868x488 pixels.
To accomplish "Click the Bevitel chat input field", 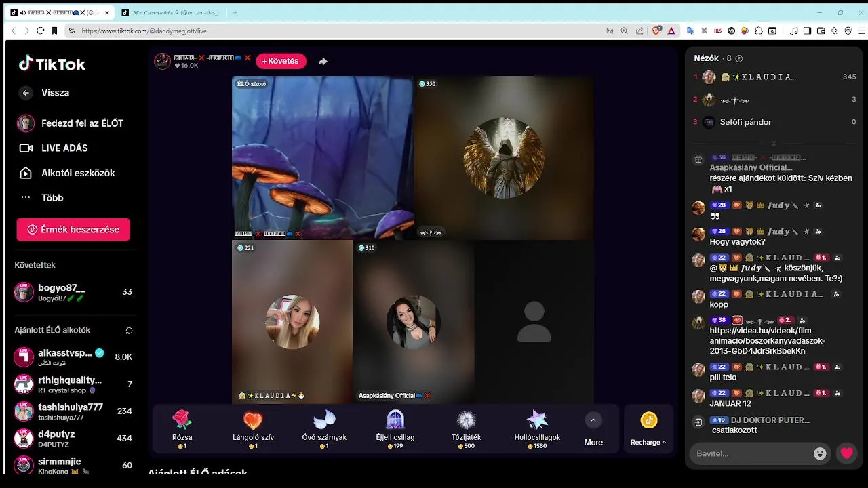I will (x=752, y=453).
